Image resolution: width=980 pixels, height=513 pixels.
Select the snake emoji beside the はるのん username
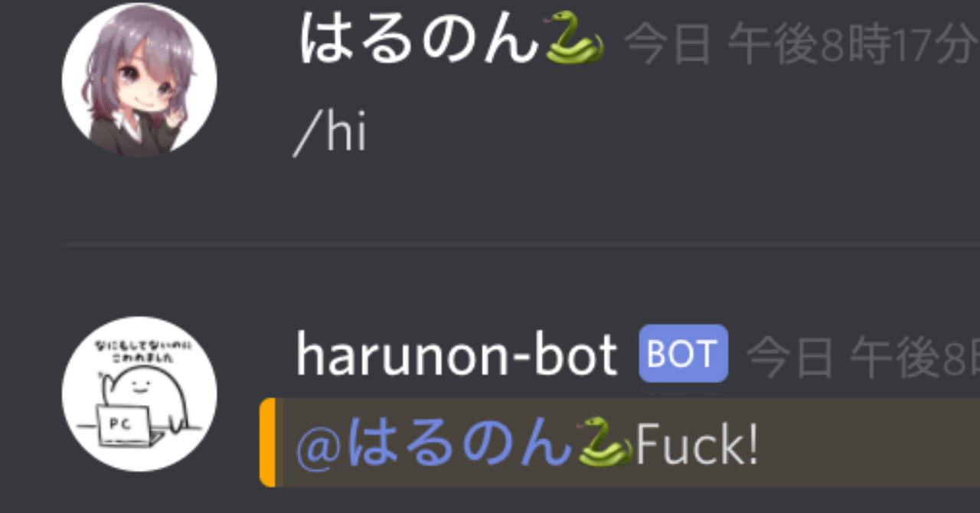575,38
